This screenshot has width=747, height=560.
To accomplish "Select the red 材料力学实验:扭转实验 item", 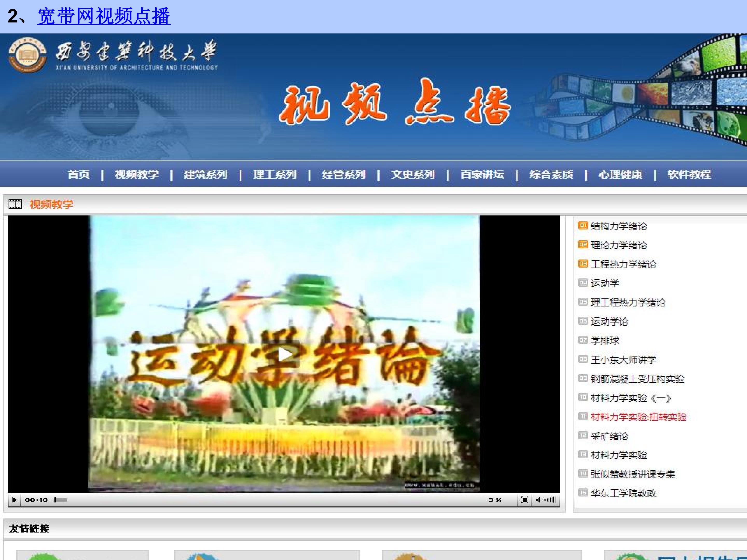I will 639,417.
